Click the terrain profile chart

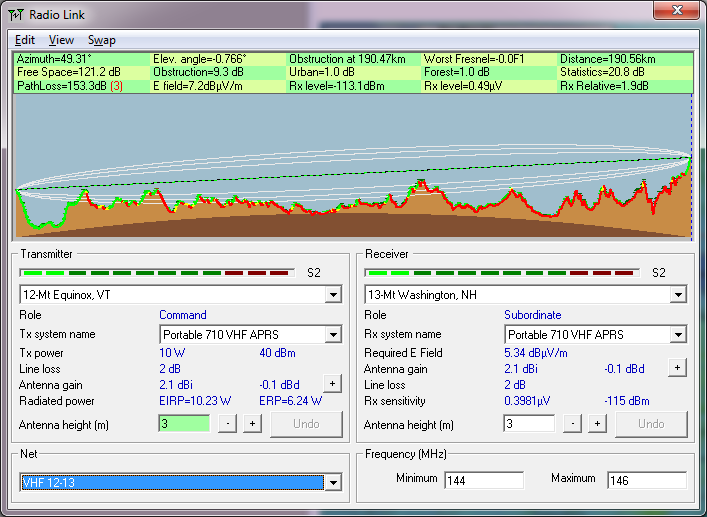click(353, 165)
